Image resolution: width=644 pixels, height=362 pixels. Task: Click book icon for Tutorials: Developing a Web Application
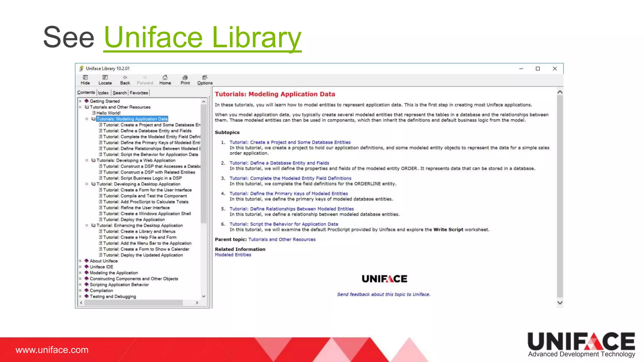tap(93, 160)
